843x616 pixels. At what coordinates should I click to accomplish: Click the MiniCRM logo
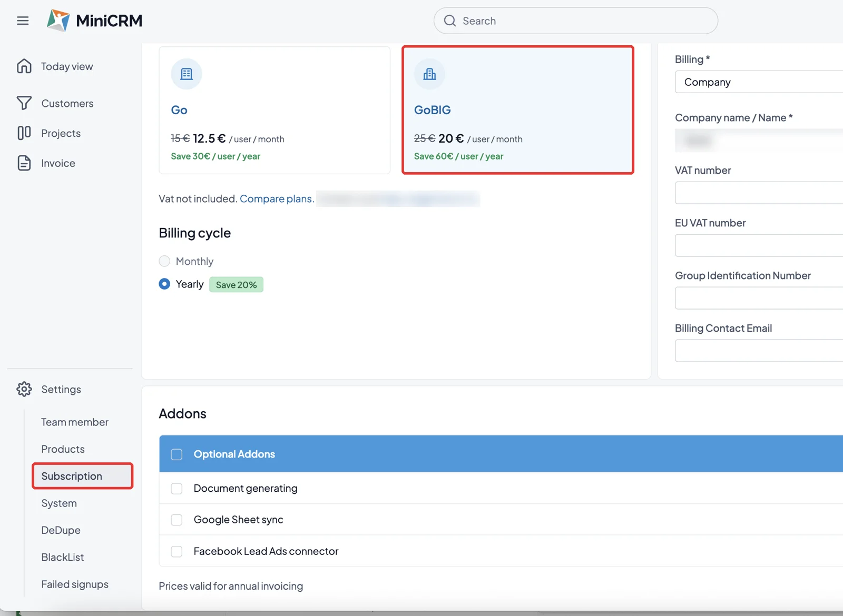(x=95, y=21)
